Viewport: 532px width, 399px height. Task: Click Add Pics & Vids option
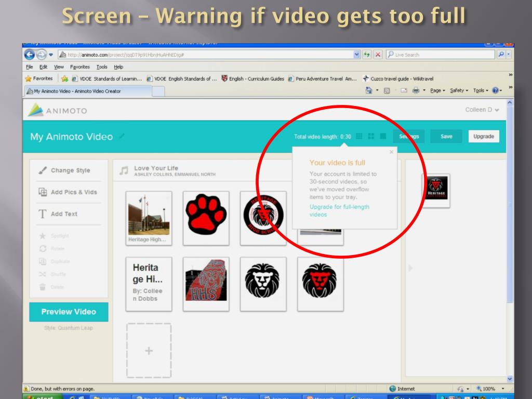pyautogui.click(x=69, y=192)
